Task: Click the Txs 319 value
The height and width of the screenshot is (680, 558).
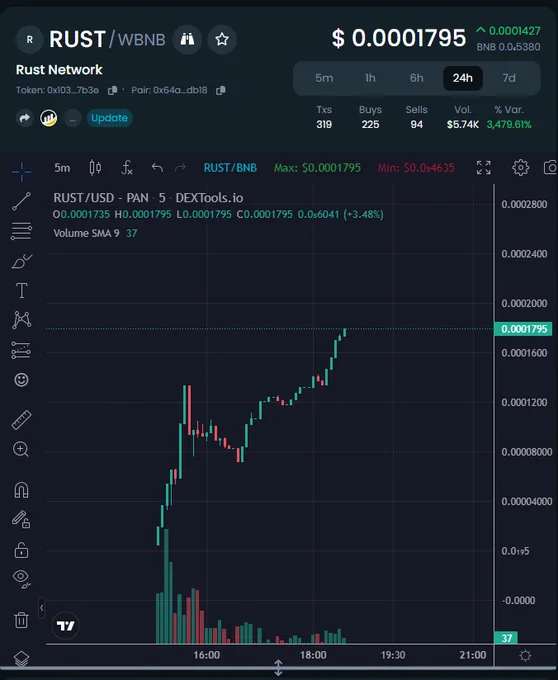Action: (x=324, y=124)
